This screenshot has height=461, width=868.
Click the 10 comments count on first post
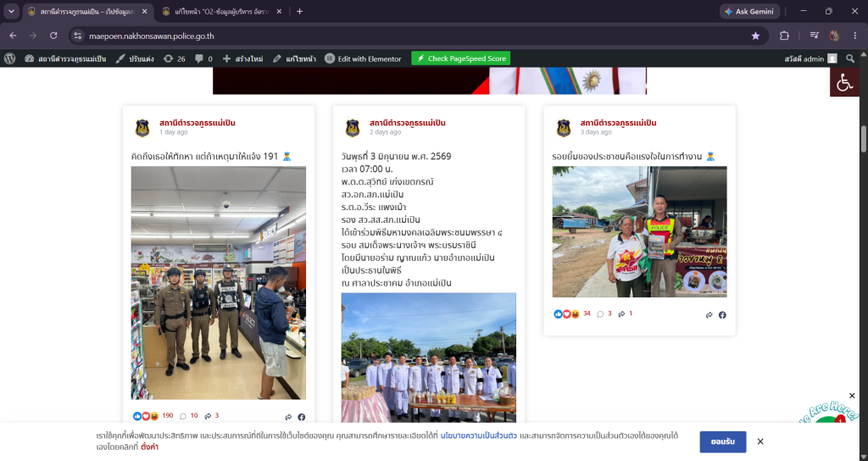(x=189, y=415)
